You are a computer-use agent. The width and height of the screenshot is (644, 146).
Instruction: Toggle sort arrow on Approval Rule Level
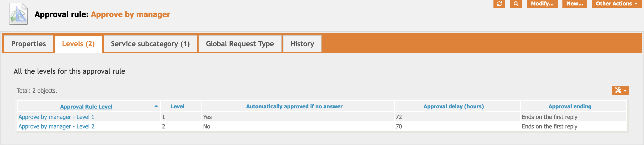[156, 106]
